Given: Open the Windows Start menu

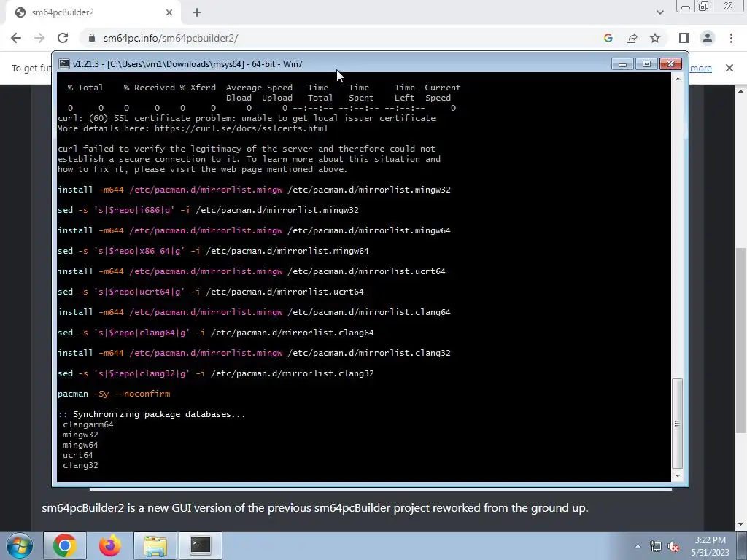Looking at the screenshot, I should pos(19,545).
